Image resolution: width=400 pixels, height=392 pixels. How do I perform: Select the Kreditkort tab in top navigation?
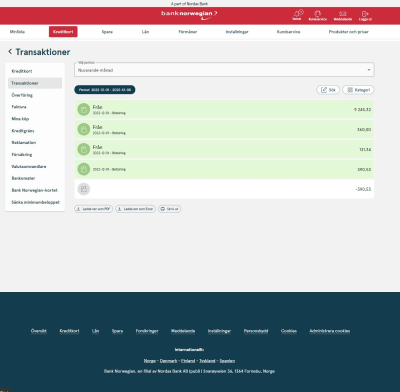click(63, 32)
